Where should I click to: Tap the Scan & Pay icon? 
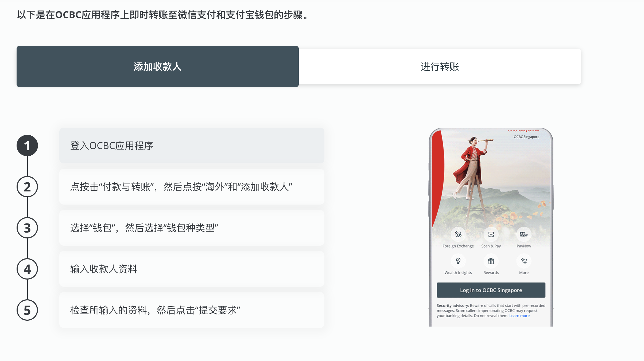pyautogui.click(x=491, y=235)
